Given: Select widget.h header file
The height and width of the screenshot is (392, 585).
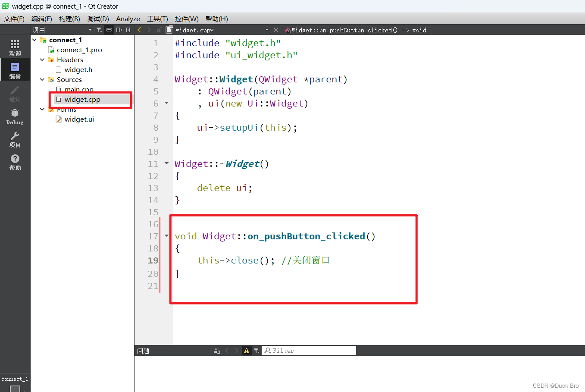Looking at the screenshot, I should click(78, 69).
